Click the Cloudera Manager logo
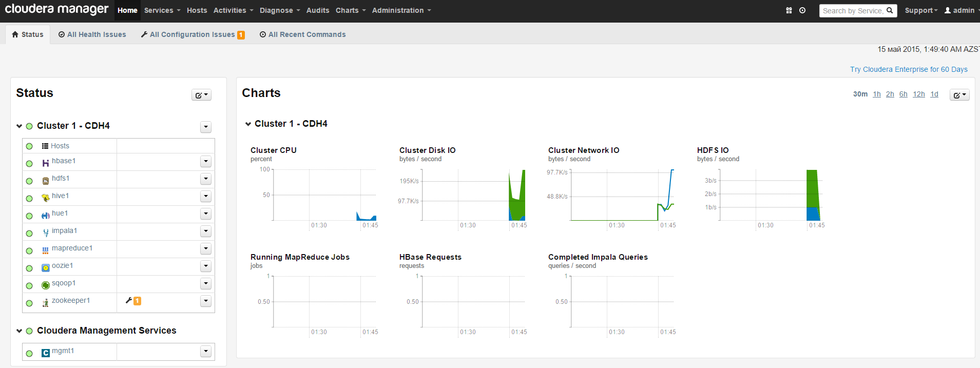This screenshot has height=368, width=980. tap(56, 9)
